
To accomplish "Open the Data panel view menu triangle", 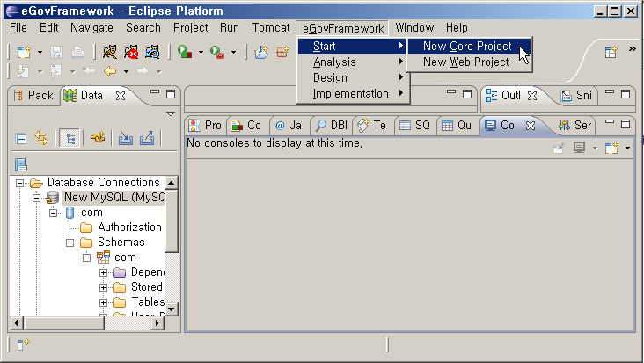I will click(x=171, y=113).
